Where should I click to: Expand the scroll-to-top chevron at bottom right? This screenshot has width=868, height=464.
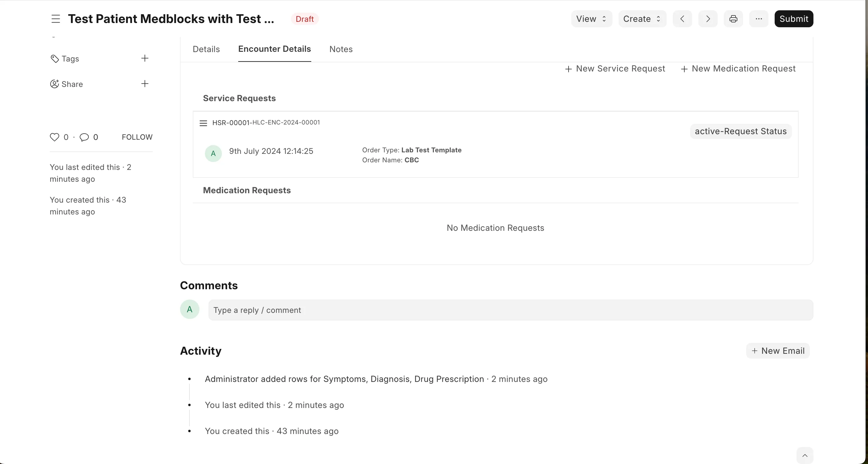pyautogui.click(x=805, y=455)
